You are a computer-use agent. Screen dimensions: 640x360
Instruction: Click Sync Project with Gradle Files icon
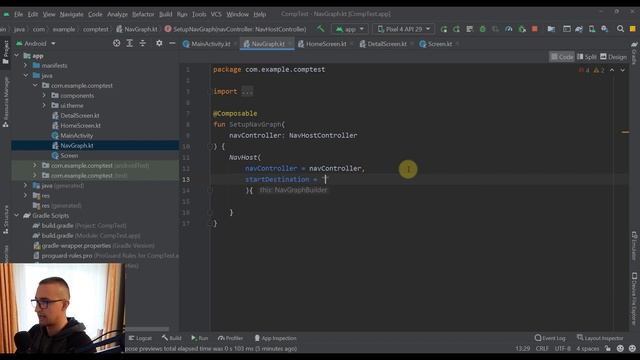click(579, 29)
